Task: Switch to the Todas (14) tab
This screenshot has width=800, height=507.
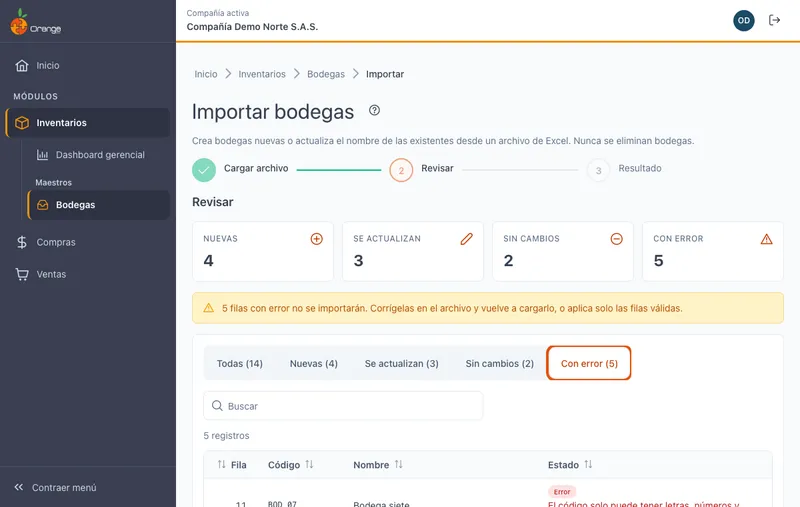Action: (x=239, y=363)
